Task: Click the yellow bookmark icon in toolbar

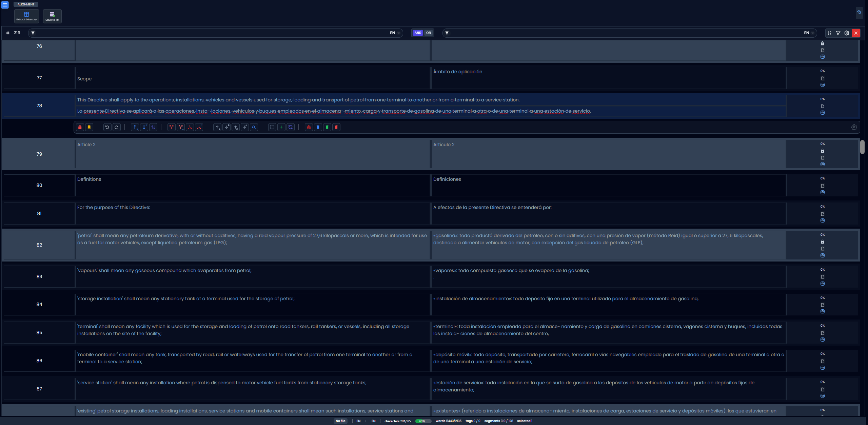Action: [x=89, y=127]
